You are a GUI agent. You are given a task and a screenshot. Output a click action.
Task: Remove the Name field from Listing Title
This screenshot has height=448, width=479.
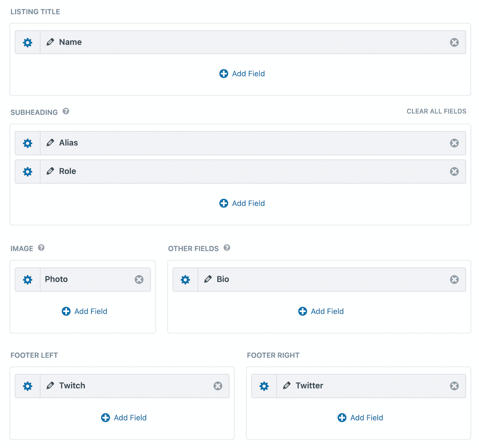[454, 43]
